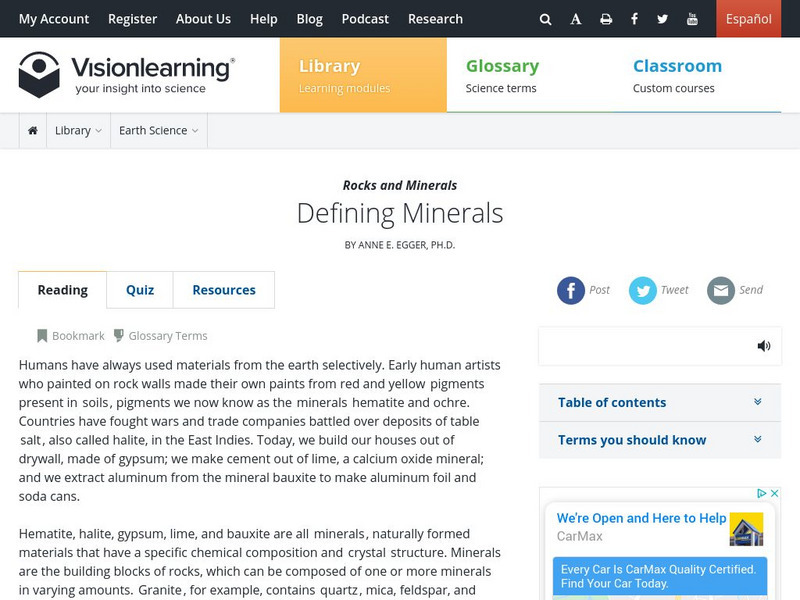Click the Tweet share label
Image resolution: width=800 pixels, height=600 pixels.
[x=674, y=290]
